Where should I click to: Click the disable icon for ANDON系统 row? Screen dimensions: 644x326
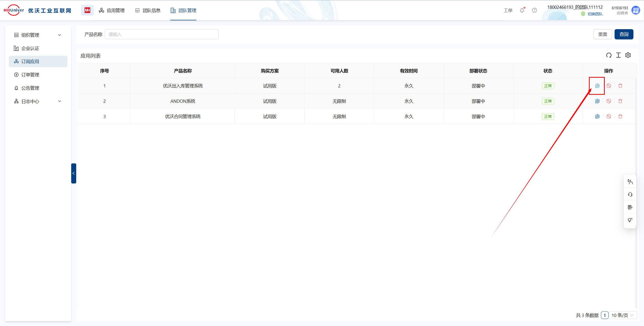tap(609, 101)
